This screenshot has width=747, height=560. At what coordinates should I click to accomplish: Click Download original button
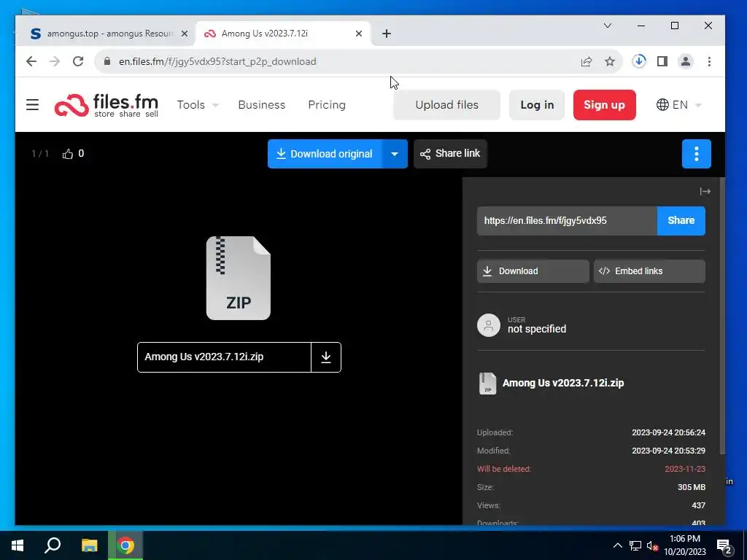325,154
